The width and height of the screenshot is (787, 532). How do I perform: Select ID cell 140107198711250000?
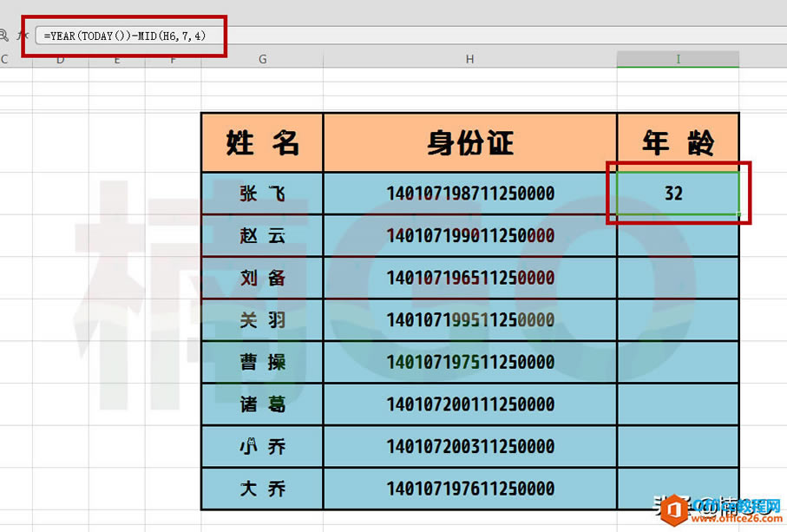click(469, 194)
